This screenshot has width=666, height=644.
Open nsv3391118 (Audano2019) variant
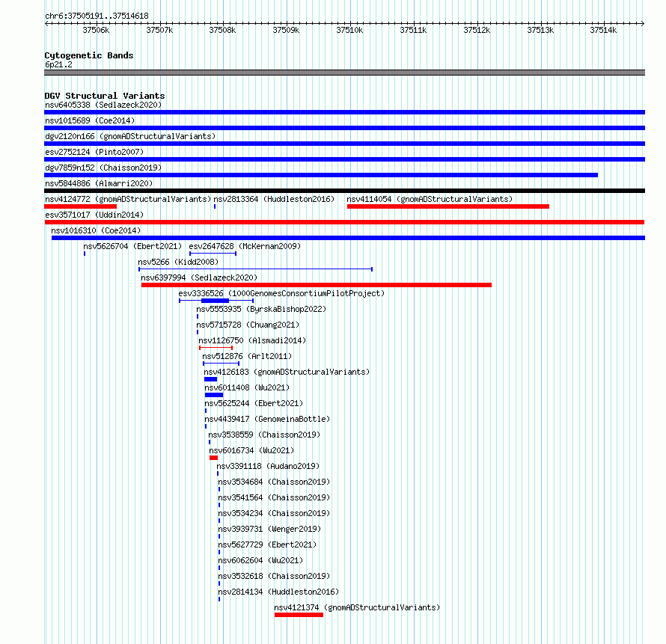click(268, 466)
